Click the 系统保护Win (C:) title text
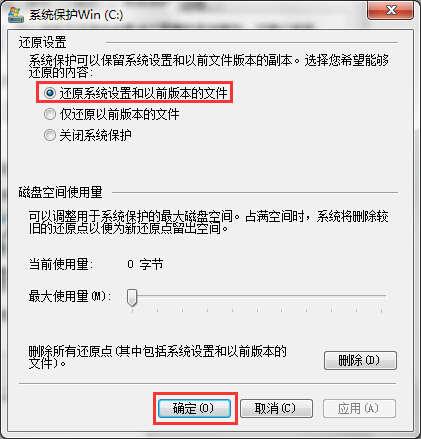Screen dimensions: 421x439 (76, 15)
